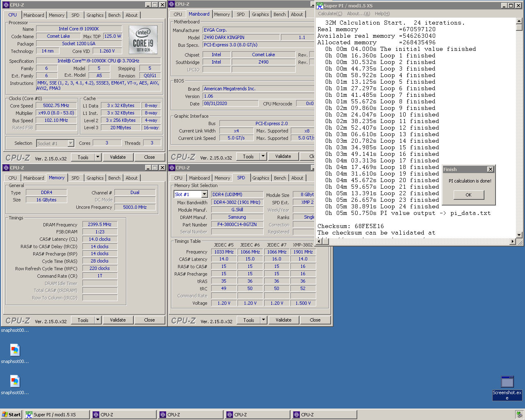Open About tab in CPU-tab window
525x420 pixels.
pos(132,15)
